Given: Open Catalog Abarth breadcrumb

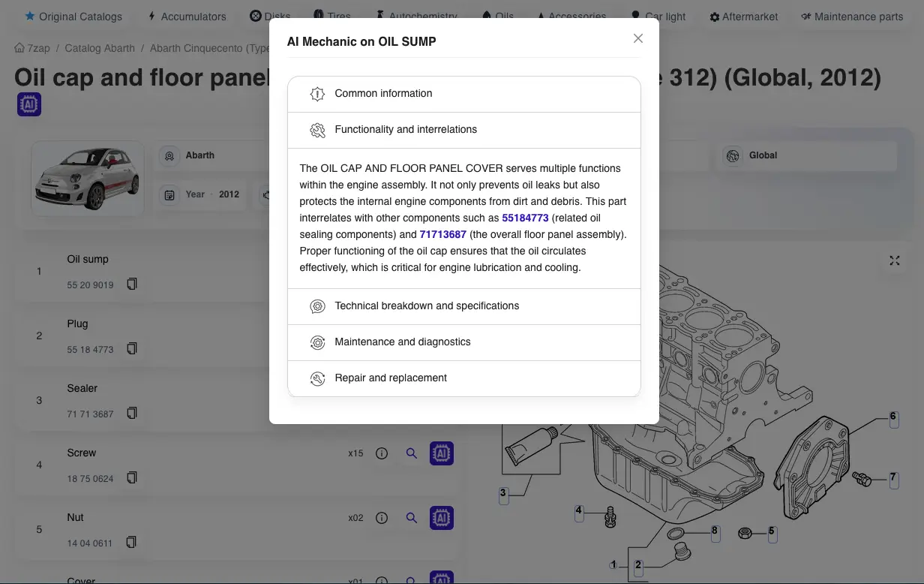Looking at the screenshot, I should [x=100, y=48].
